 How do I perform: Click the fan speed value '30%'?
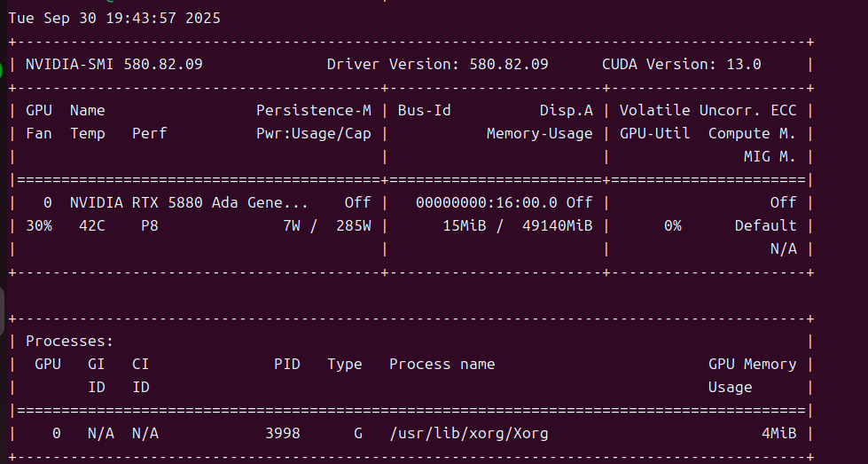point(39,226)
